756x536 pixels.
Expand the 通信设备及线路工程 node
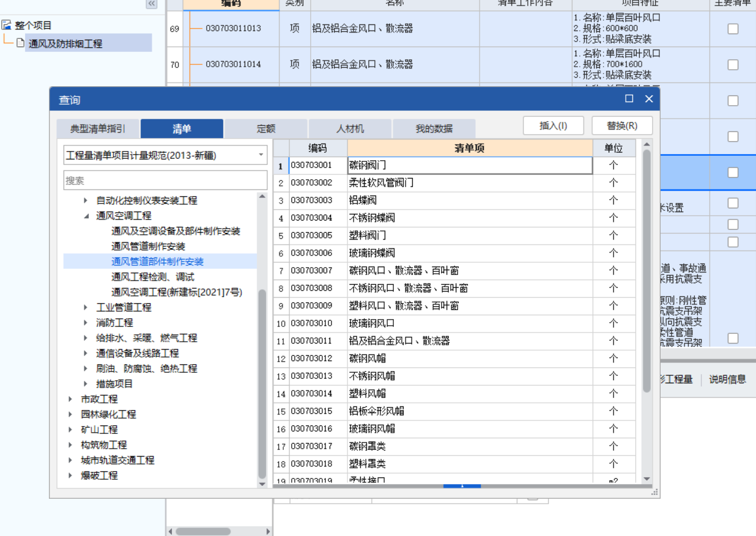tap(86, 353)
